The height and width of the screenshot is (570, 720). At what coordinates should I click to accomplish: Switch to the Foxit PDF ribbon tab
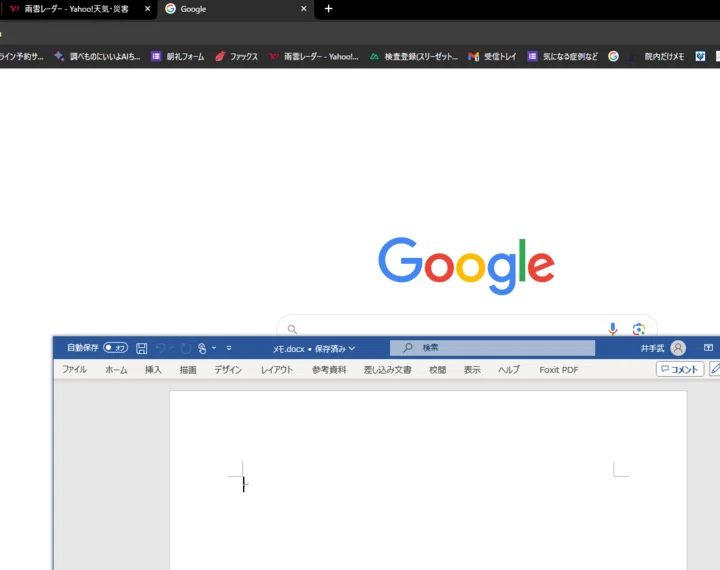pyautogui.click(x=559, y=369)
